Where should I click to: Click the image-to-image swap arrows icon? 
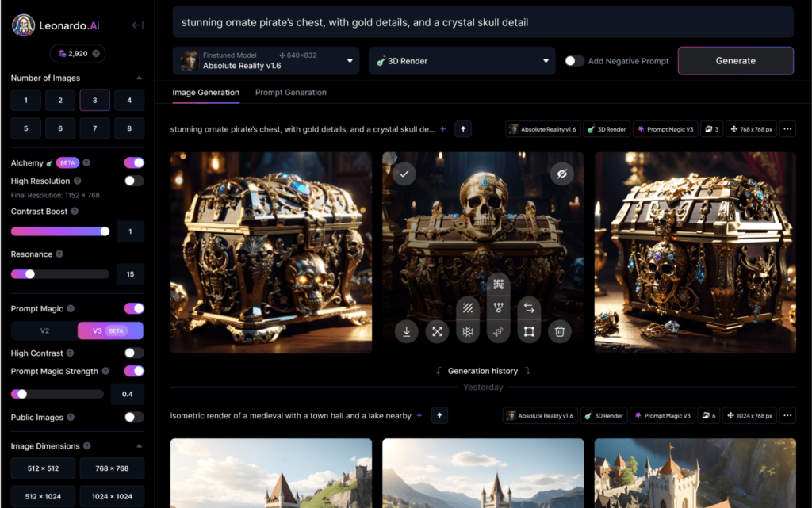pyautogui.click(x=529, y=307)
